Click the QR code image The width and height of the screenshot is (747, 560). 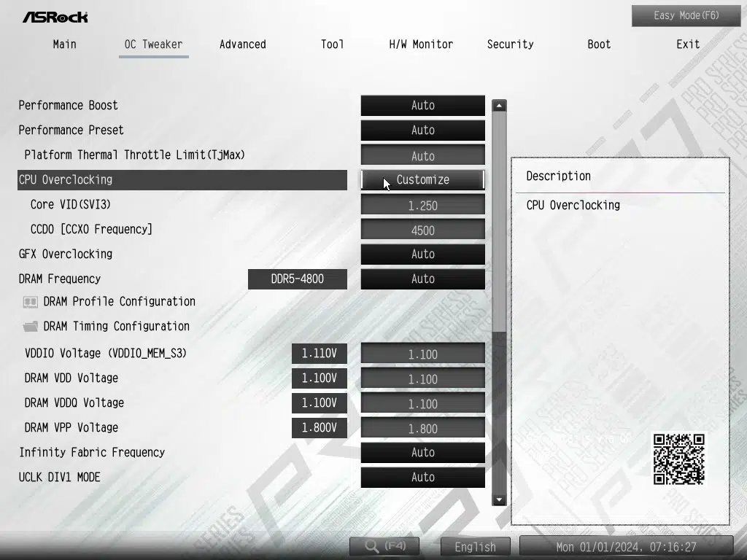point(678,459)
